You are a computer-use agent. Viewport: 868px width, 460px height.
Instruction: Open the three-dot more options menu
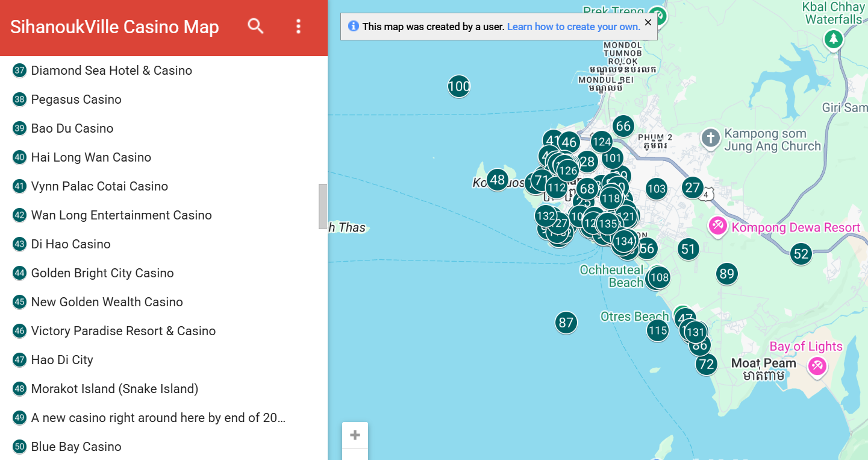pyautogui.click(x=298, y=26)
